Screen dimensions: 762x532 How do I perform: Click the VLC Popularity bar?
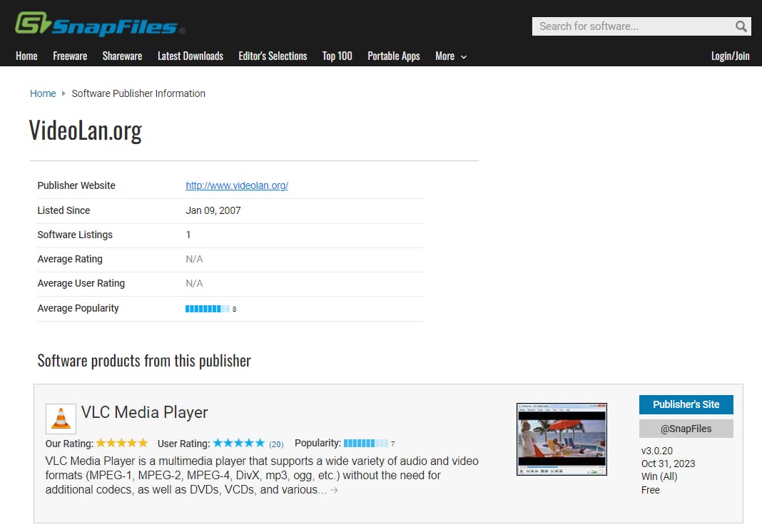[366, 443]
